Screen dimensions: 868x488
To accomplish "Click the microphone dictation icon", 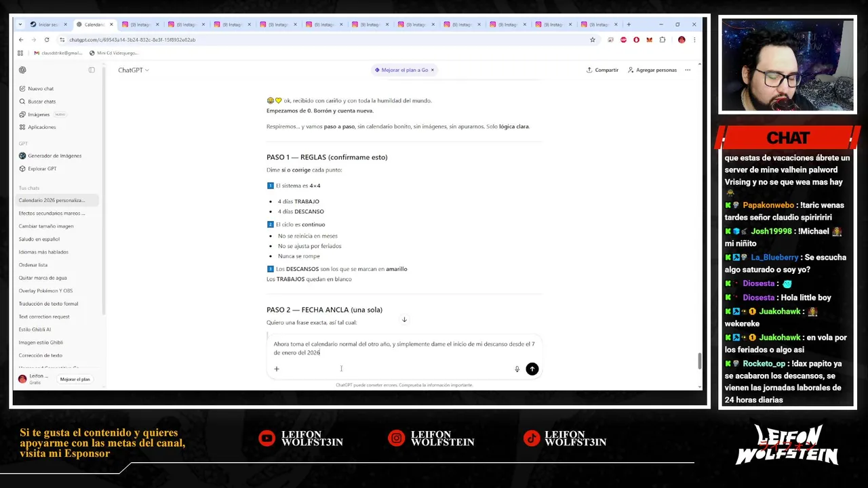I will (x=517, y=369).
